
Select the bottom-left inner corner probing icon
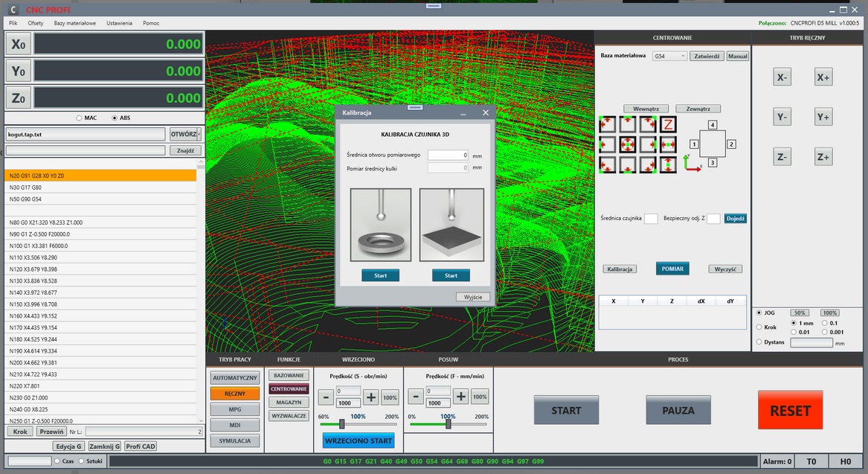tap(607, 165)
